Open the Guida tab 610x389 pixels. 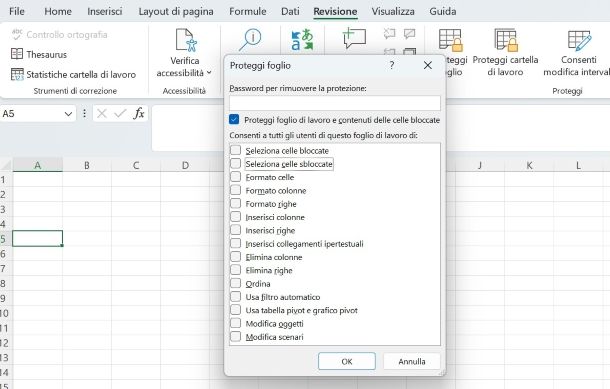[x=443, y=11]
